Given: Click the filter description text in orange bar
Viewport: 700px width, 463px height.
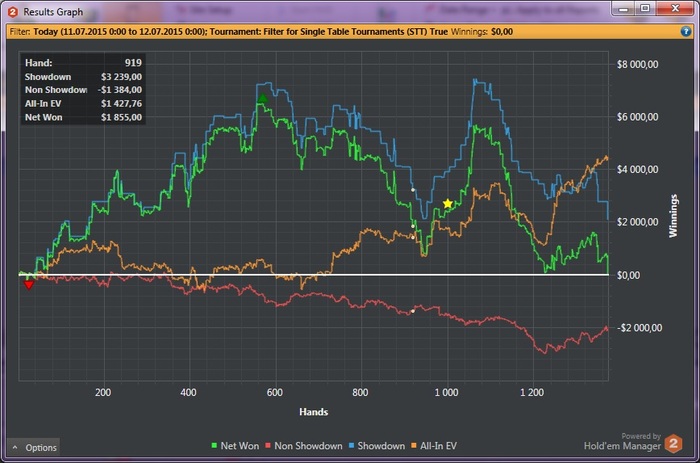Looking at the screenshot, I should click(241, 32).
